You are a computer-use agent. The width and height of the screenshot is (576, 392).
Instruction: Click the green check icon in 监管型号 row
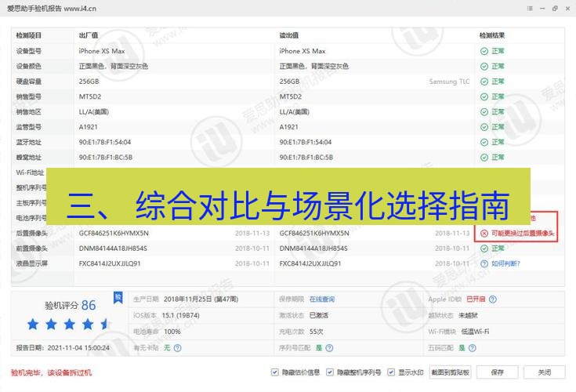(484, 127)
